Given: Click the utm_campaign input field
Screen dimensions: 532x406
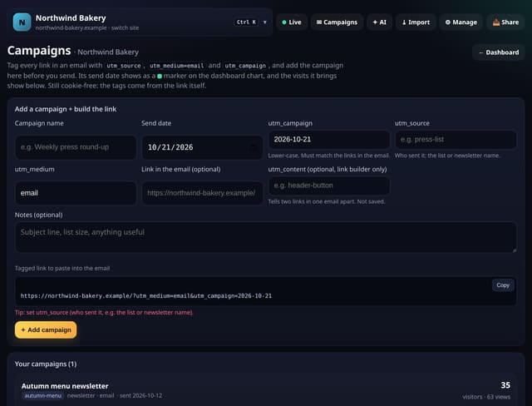Looking at the screenshot, I should coord(329,140).
